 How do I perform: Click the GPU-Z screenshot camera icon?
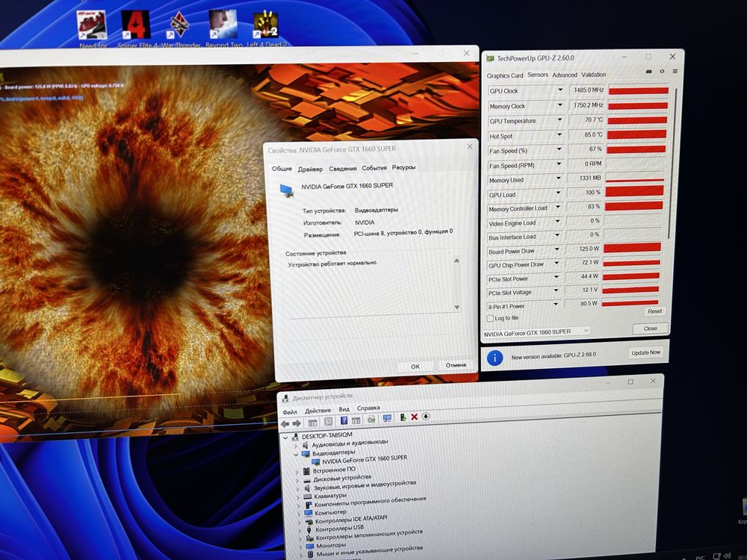(648, 72)
